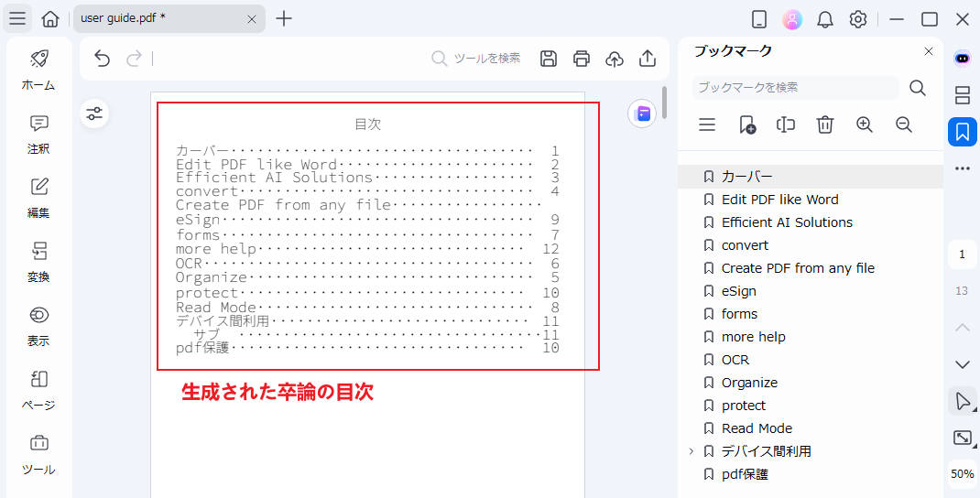
Task: Toggle the bookmark panel icon
Action: point(963,132)
